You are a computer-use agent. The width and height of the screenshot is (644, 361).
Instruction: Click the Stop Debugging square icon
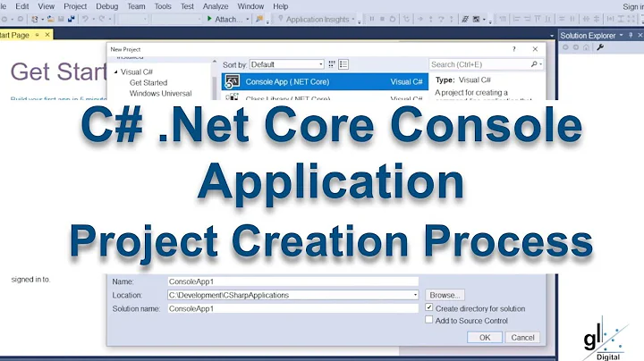382,19
